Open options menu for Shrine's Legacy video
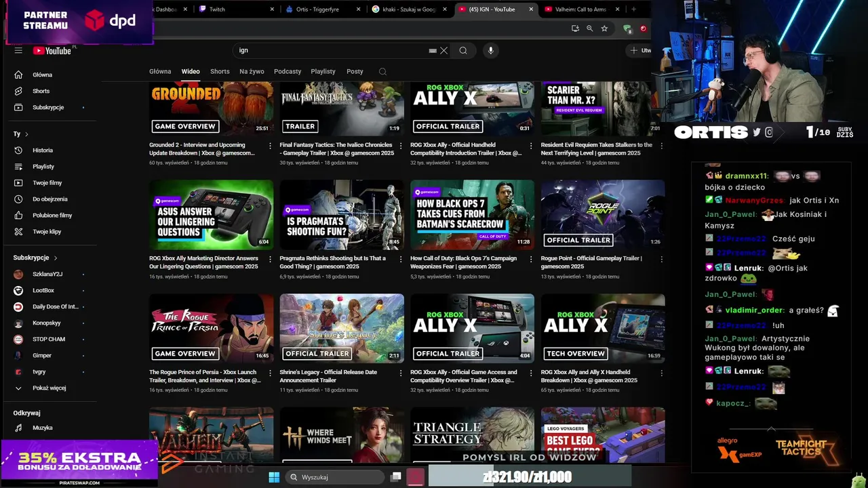The image size is (868, 488). 401,373
